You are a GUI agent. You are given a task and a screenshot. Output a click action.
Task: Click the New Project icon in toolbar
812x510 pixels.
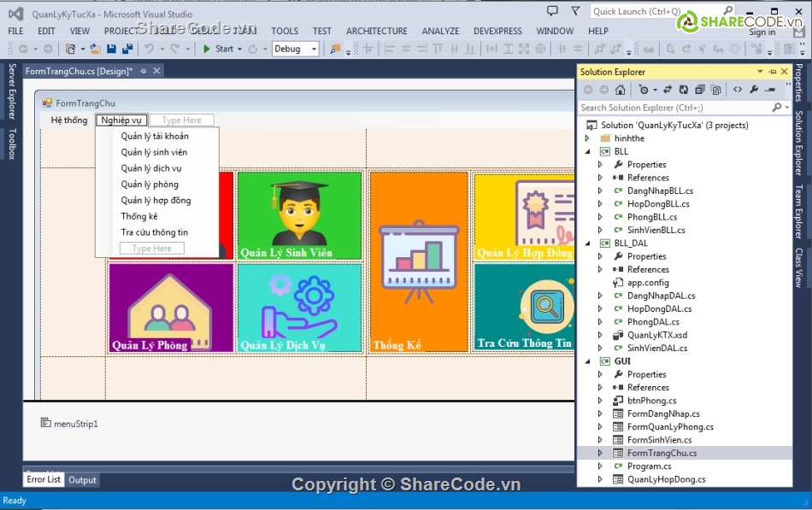[x=70, y=49]
